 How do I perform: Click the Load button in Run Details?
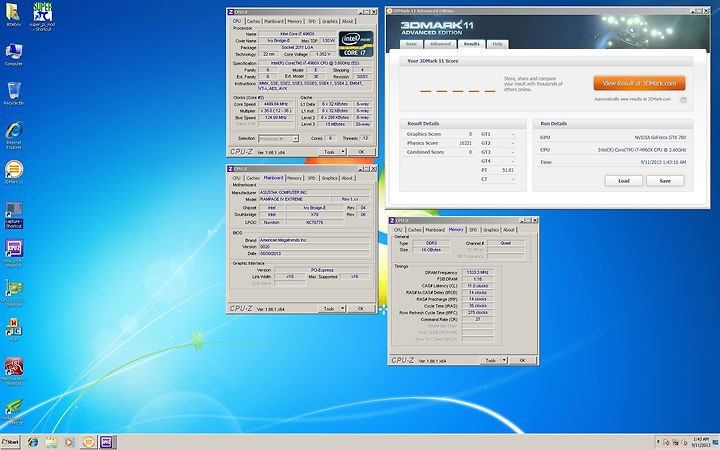point(624,181)
